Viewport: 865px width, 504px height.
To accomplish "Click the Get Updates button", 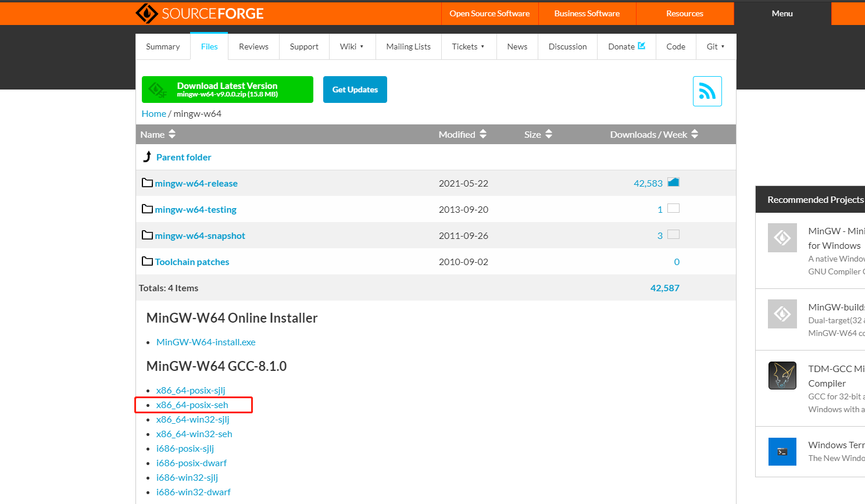I will click(x=355, y=90).
